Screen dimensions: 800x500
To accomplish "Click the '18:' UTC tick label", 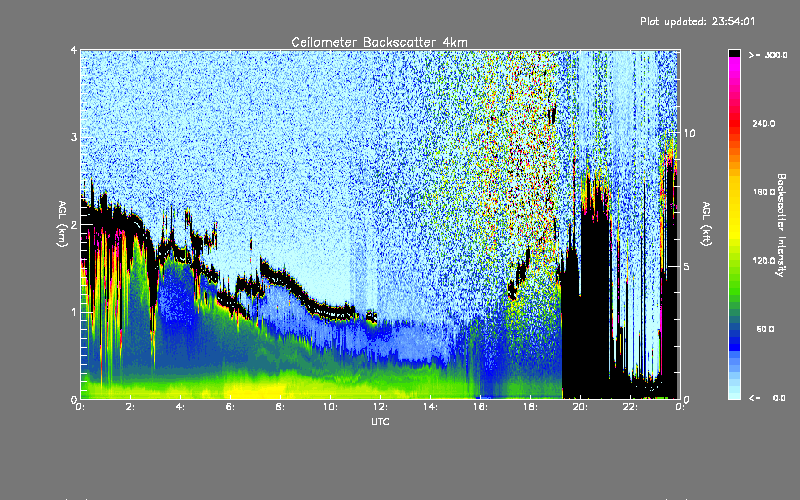I will point(530,407).
